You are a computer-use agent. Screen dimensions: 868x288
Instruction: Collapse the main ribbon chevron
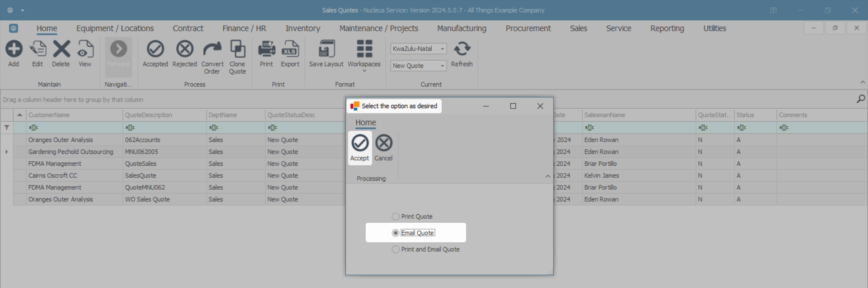tap(863, 82)
